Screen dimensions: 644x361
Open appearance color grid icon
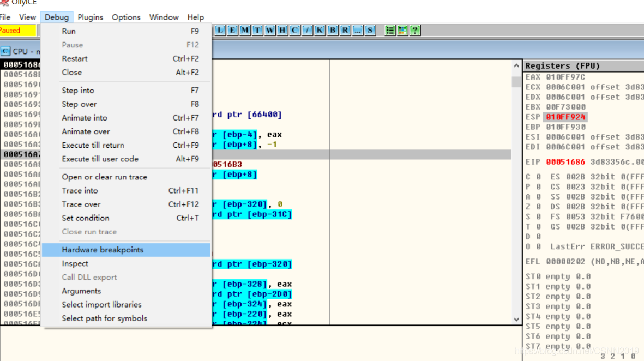click(402, 30)
